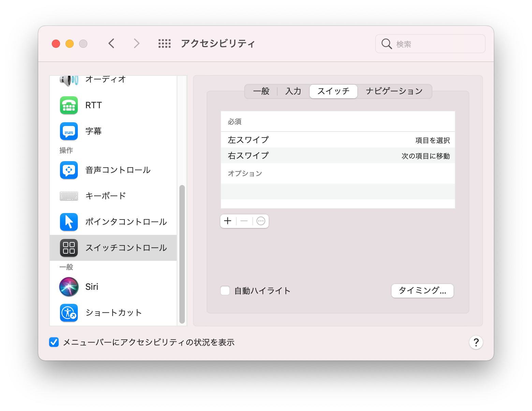Add a new switch with the plus button
Screen dimensions: 532x411
(x=227, y=221)
